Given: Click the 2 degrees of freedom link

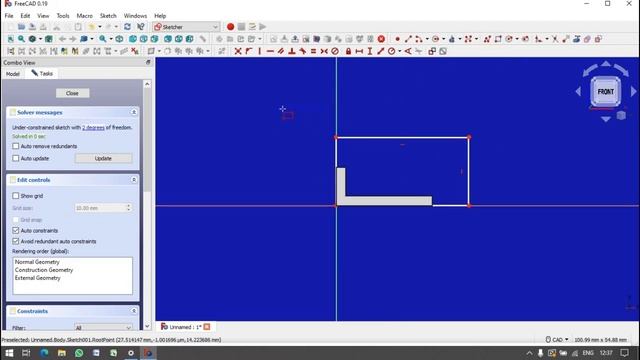Looking at the screenshot, I should pyautogui.click(x=93, y=127).
